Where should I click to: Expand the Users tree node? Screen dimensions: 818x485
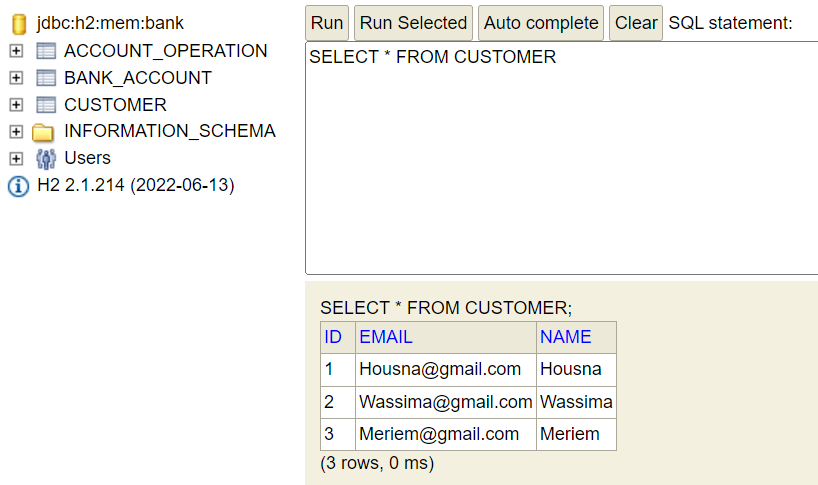(x=16, y=159)
